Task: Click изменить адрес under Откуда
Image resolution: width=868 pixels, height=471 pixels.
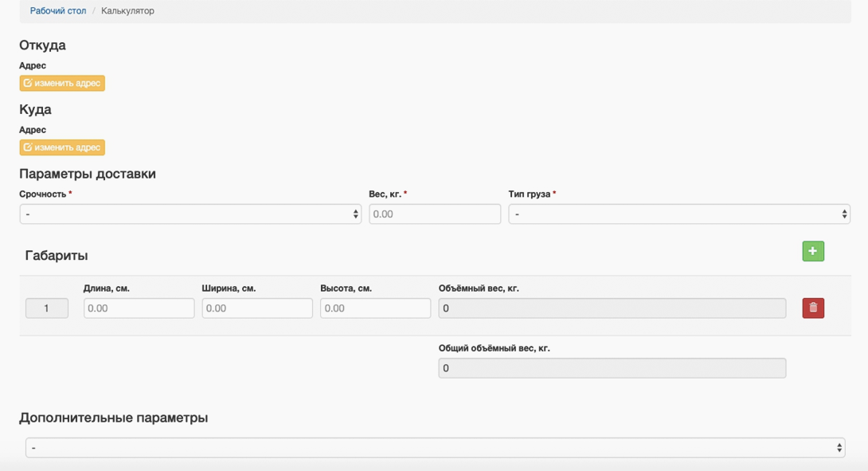Action: tap(62, 83)
